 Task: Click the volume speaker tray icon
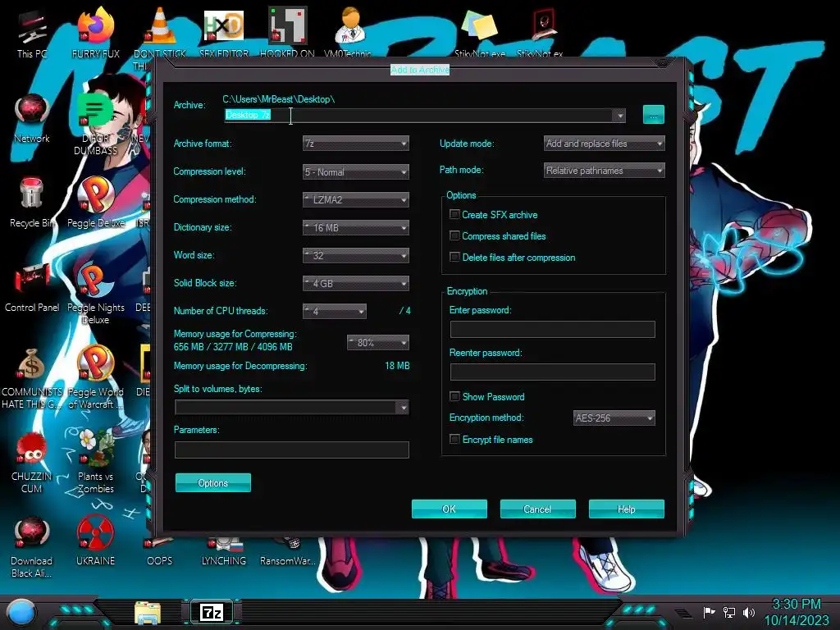pyautogui.click(x=749, y=612)
